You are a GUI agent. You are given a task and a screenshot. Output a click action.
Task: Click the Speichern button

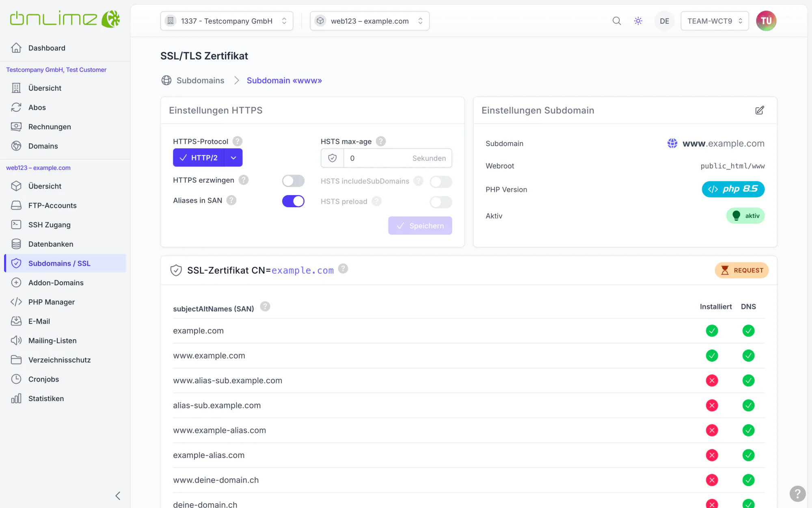coord(420,226)
